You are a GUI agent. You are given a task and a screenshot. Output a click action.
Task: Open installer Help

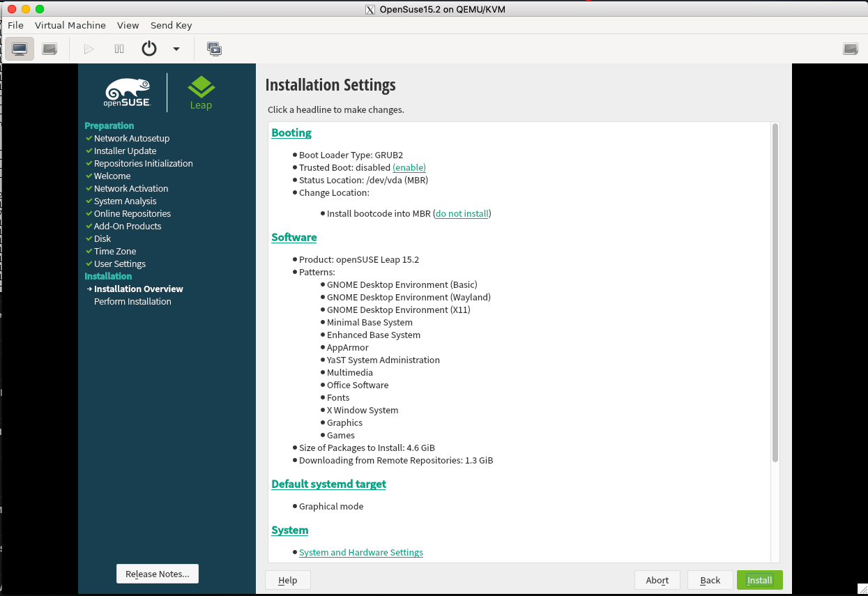(x=288, y=580)
